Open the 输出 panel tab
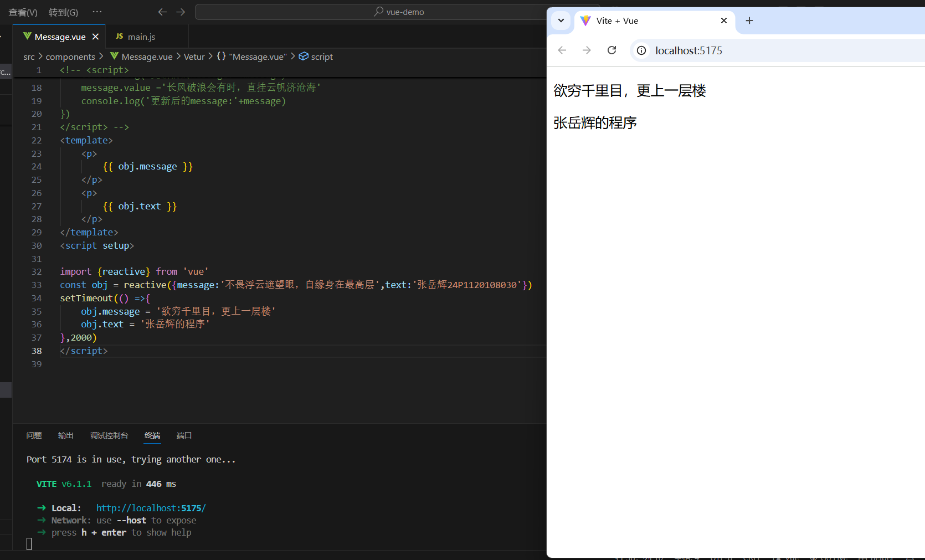The image size is (925, 560). (66, 435)
